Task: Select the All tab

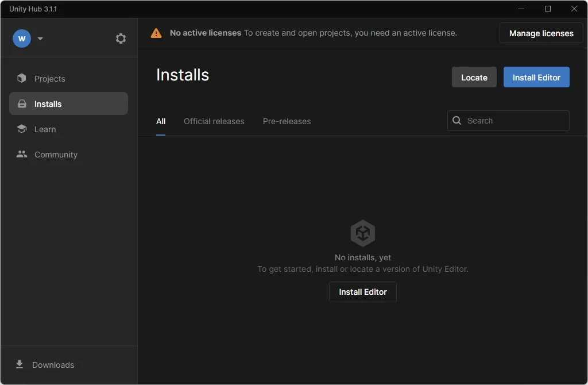Action: pos(161,121)
